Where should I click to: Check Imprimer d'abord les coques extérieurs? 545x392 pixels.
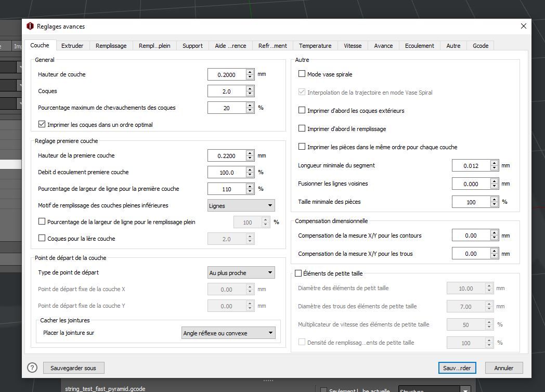pyautogui.click(x=302, y=110)
